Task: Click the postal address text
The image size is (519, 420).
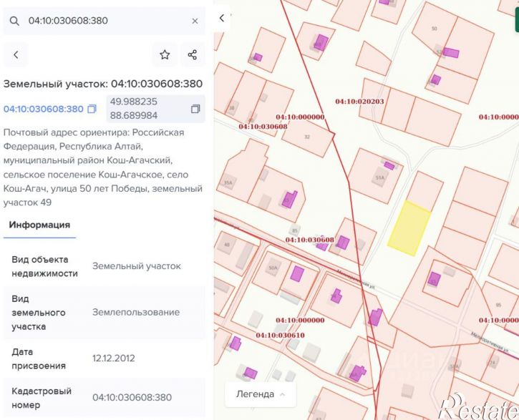Action: (102, 167)
